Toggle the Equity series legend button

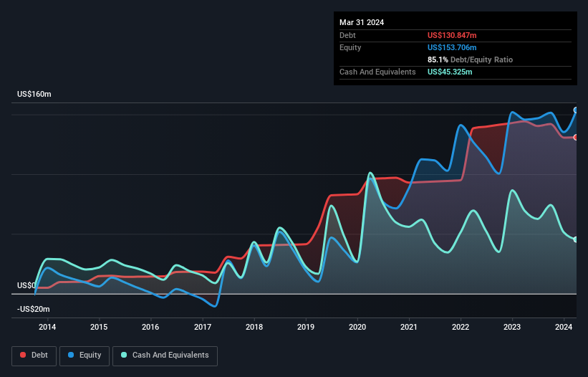85,355
